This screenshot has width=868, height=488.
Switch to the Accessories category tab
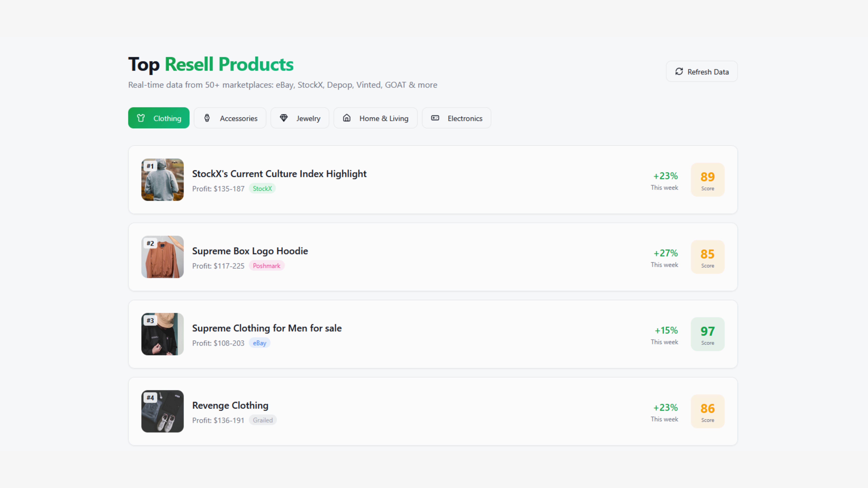pos(230,118)
